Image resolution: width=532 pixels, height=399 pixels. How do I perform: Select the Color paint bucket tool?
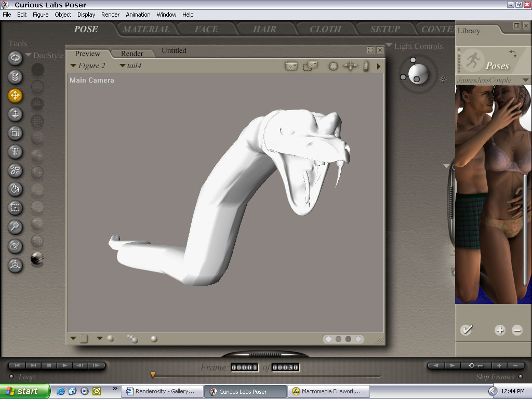[x=15, y=189]
